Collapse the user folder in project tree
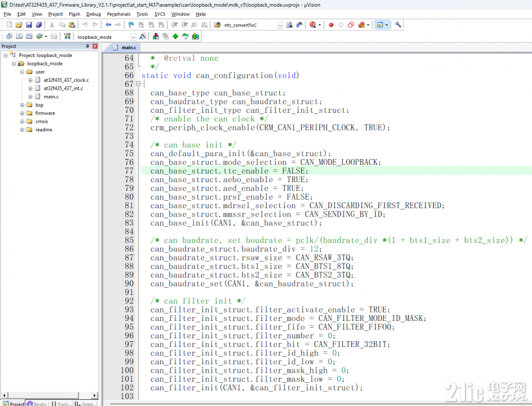 (x=22, y=72)
